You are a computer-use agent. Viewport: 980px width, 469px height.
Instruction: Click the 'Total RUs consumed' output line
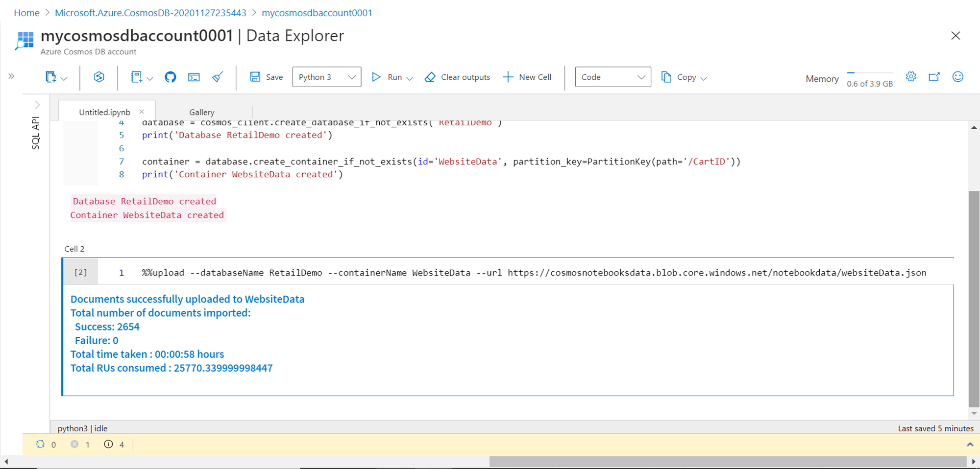pyautogui.click(x=171, y=368)
